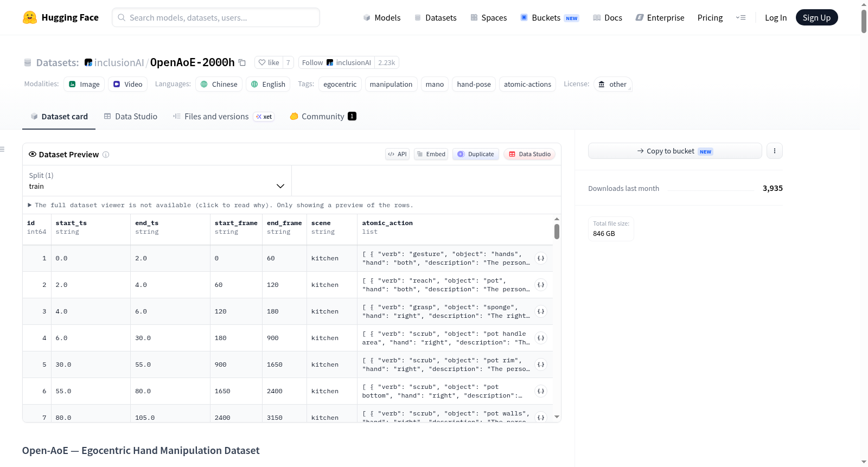
Task: Go to Spaces
Action: [x=488, y=17]
